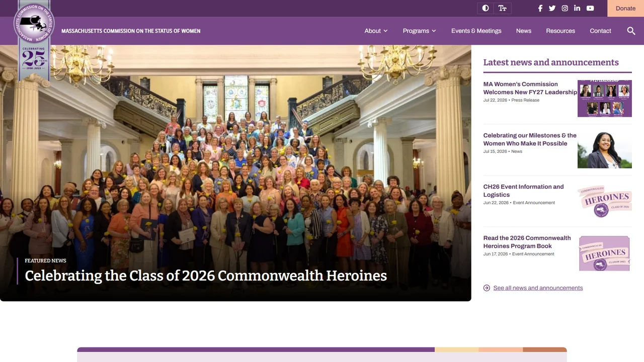Open the Facebook page icon
Screen dimensions: 644x362
click(x=540, y=8)
